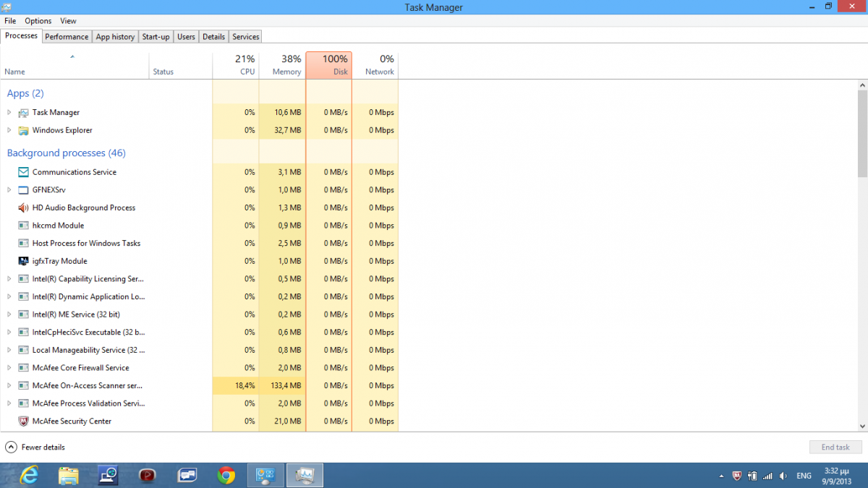Image resolution: width=868 pixels, height=488 pixels.
Task: Expand the Windows Explorer process row
Action: pyautogui.click(x=9, y=130)
